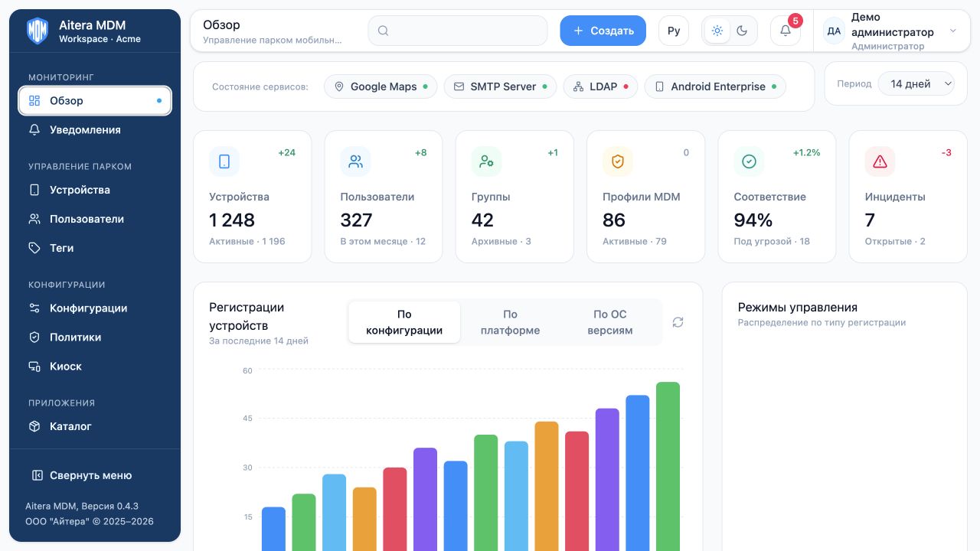This screenshot has width=980, height=551.
Task: Click the group icon on the Группы card
Action: click(487, 161)
